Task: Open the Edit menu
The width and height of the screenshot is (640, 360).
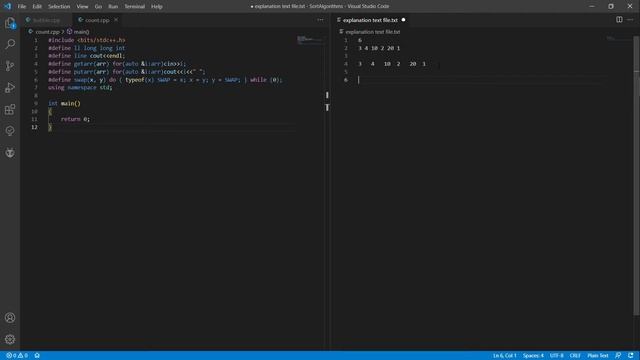Action: point(37,7)
